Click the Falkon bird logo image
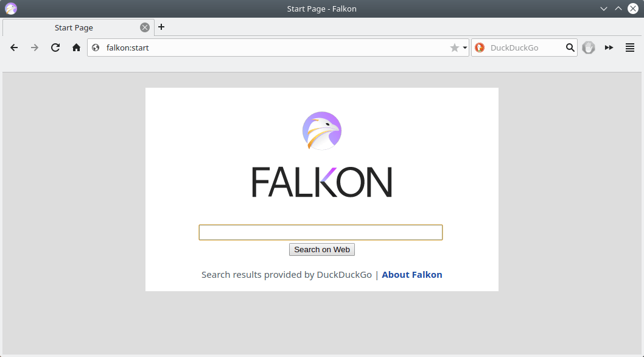The width and height of the screenshot is (644, 357). click(322, 131)
